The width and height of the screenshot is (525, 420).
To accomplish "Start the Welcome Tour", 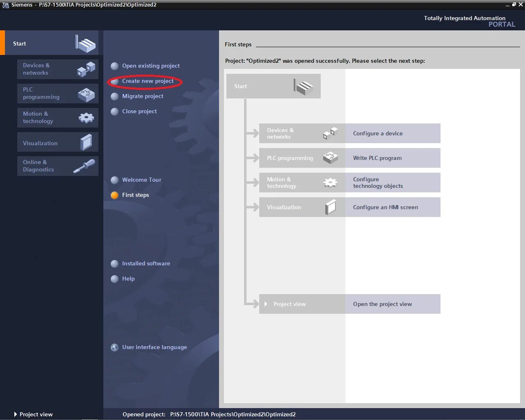I will (x=142, y=180).
